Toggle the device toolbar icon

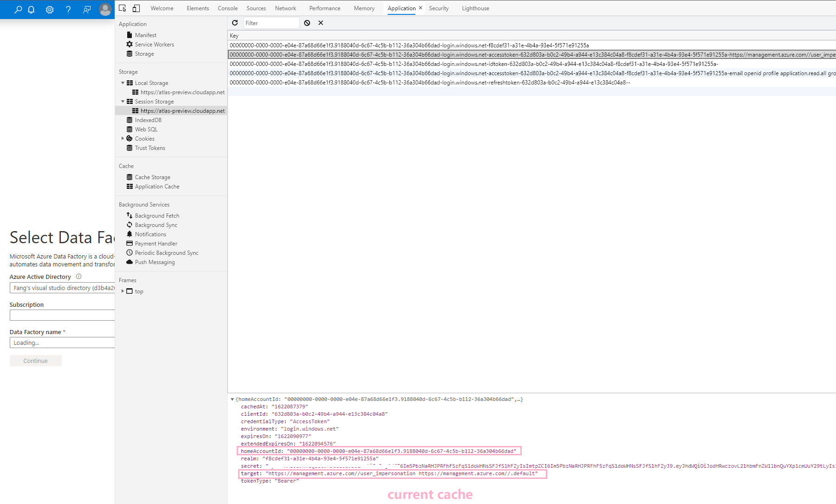136,8
